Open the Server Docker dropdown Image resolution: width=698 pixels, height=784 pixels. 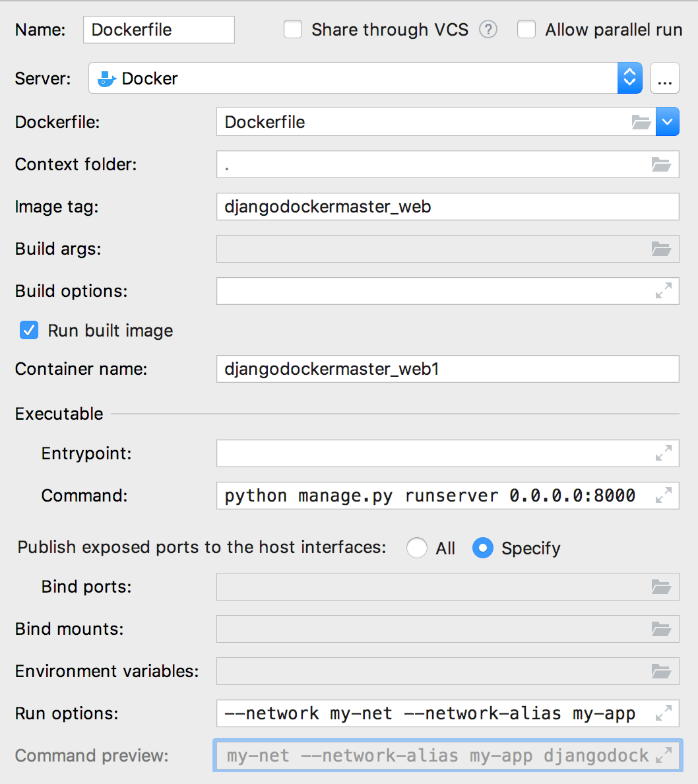[629, 78]
